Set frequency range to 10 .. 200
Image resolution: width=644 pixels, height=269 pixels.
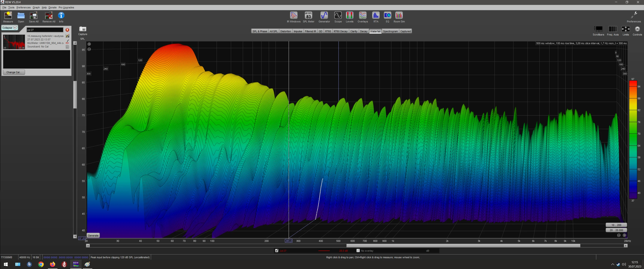(x=616, y=225)
